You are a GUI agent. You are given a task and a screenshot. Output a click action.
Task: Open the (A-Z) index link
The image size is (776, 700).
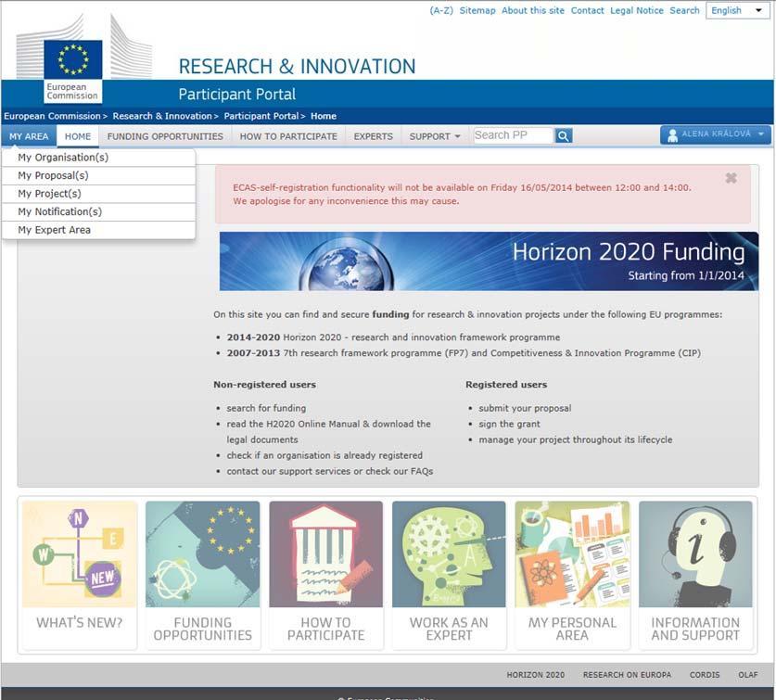coord(441,10)
